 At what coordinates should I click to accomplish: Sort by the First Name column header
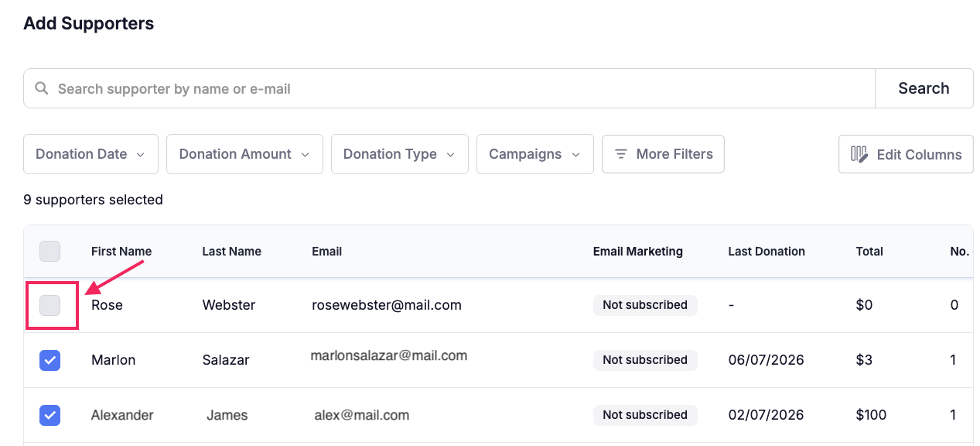point(121,251)
